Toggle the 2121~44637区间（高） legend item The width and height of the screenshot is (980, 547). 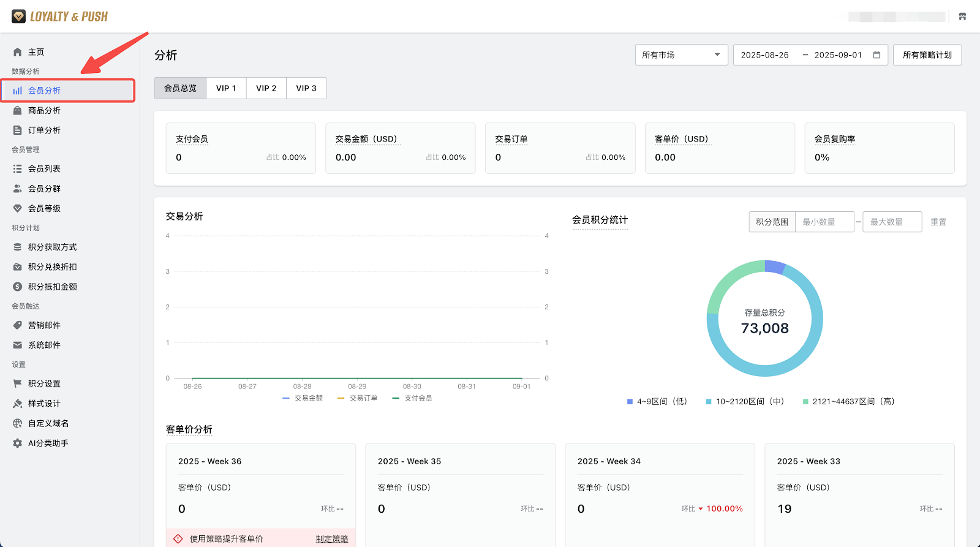[x=849, y=402]
